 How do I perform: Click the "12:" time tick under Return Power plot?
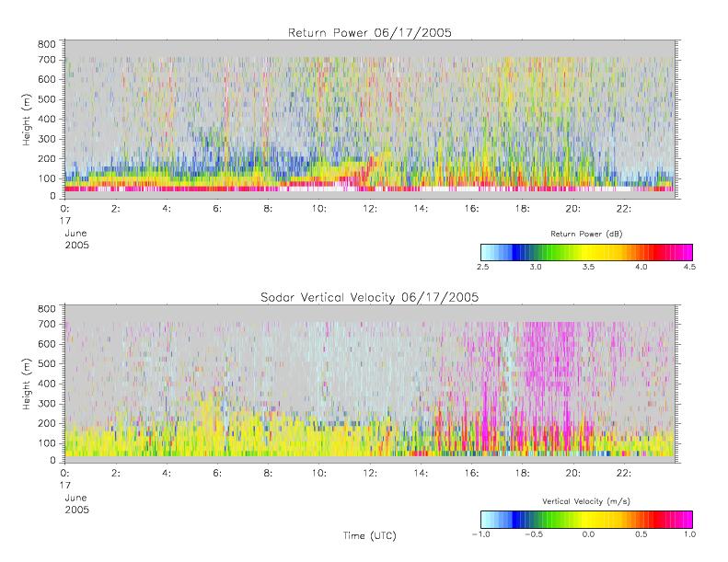click(370, 209)
